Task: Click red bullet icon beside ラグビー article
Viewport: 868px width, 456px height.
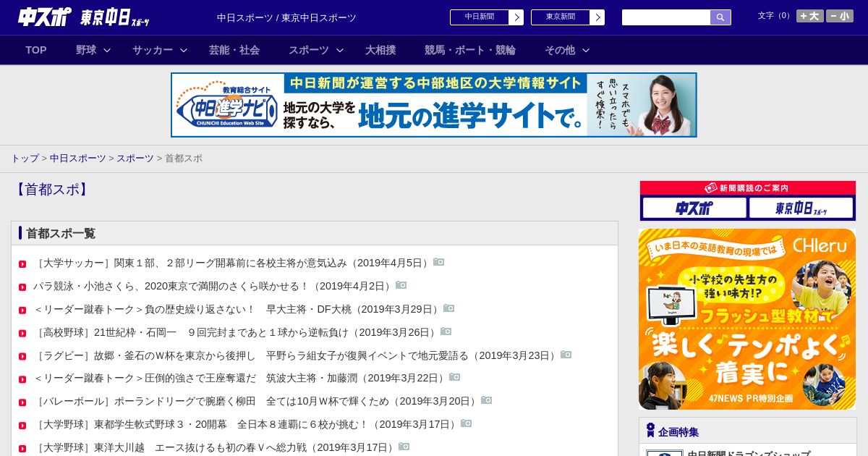Action: pyautogui.click(x=22, y=357)
